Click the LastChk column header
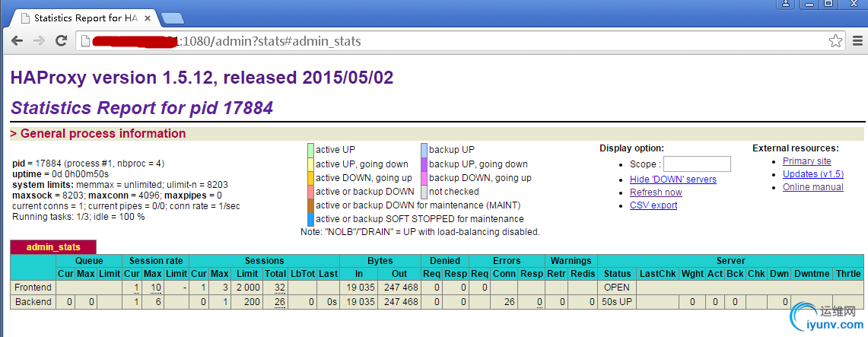Image resolution: width=868 pixels, height=337 pixels. tap(657, 274)
